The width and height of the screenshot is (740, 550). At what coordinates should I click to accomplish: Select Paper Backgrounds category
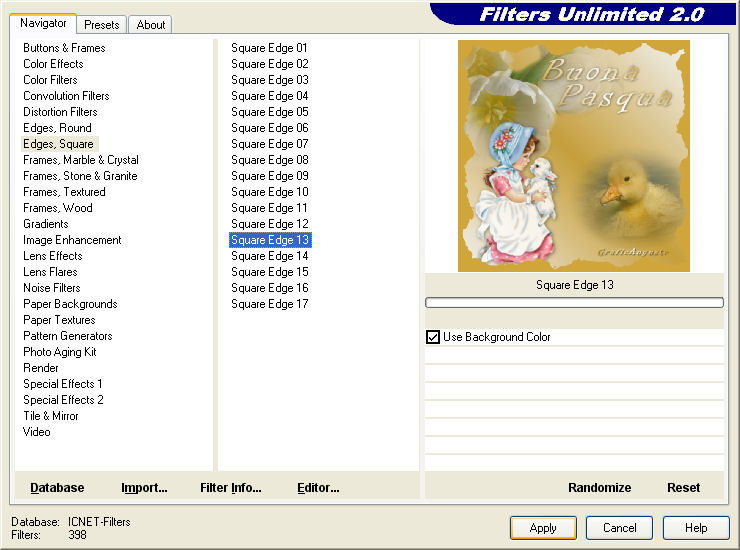70,304
